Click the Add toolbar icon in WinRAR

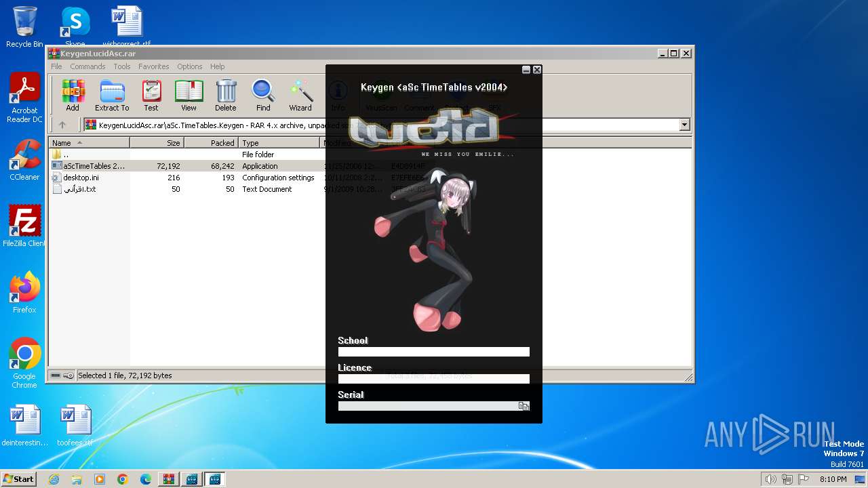click(x=73, y=96)
